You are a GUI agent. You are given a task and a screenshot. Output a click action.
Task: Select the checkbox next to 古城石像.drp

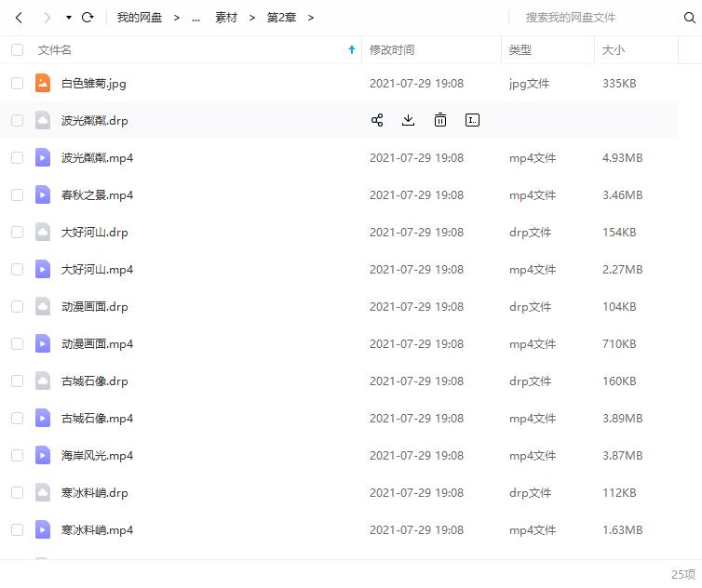(17, 381)
